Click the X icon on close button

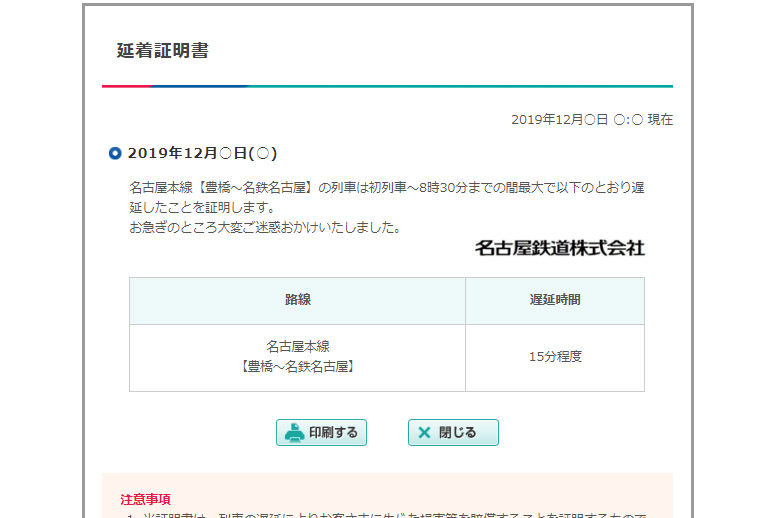tap(424, 433)
